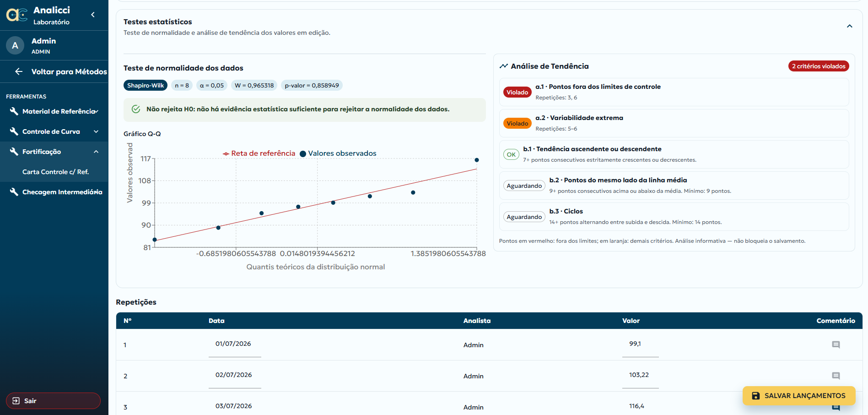Image resolution: width=868 pixels, height=415 pixels.
Task: Click the save disk icon in Salvar Lançamentos
Action: (x=756, y=396)
